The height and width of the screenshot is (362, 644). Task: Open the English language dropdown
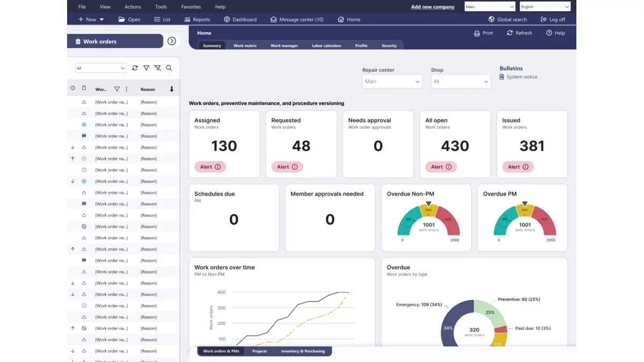click(x=545, y=7)
